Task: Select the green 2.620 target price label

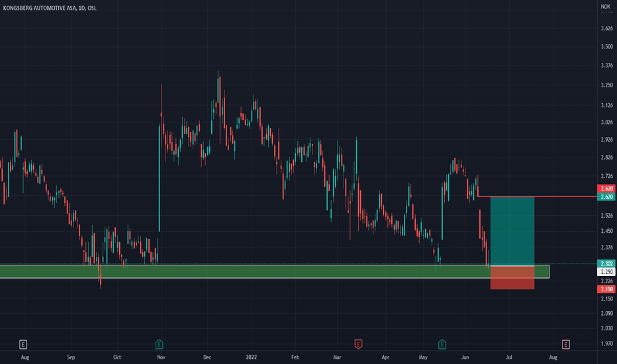Action: pos(606,197)
